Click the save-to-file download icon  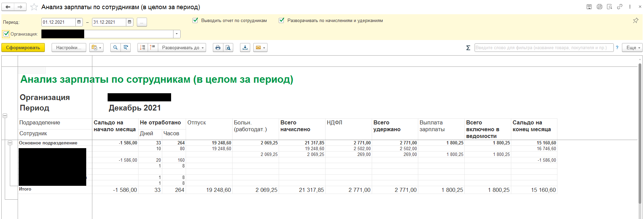245,48
